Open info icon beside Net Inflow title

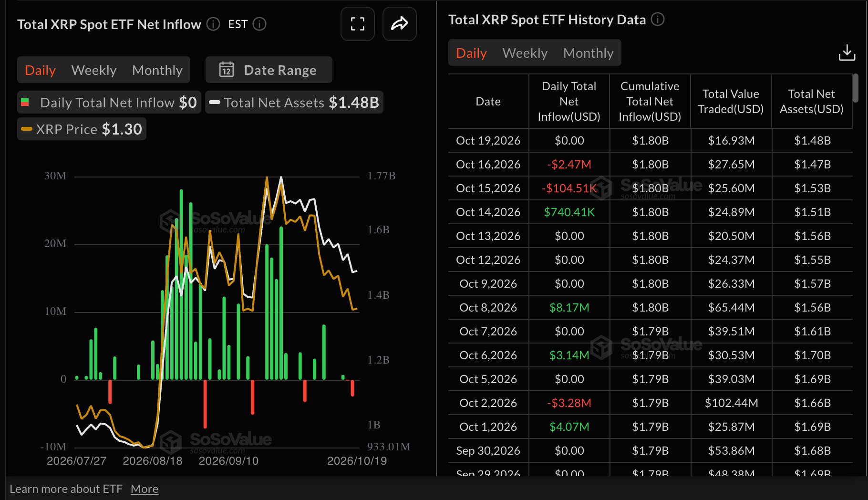click(x=213, y=24)
